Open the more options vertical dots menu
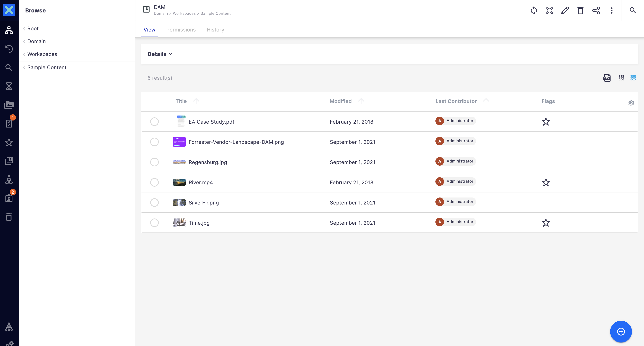This screenshot has width=644, height=346. [612, 10]
